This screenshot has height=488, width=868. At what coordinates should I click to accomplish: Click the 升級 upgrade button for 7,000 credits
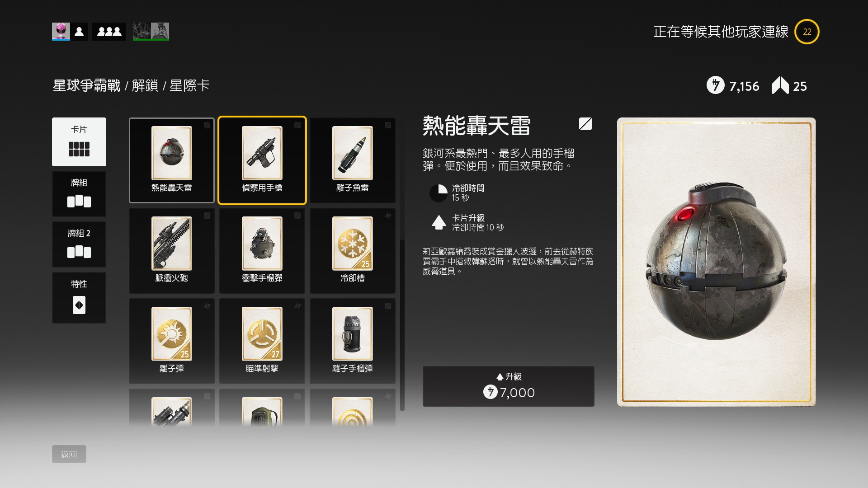(509, 386)
